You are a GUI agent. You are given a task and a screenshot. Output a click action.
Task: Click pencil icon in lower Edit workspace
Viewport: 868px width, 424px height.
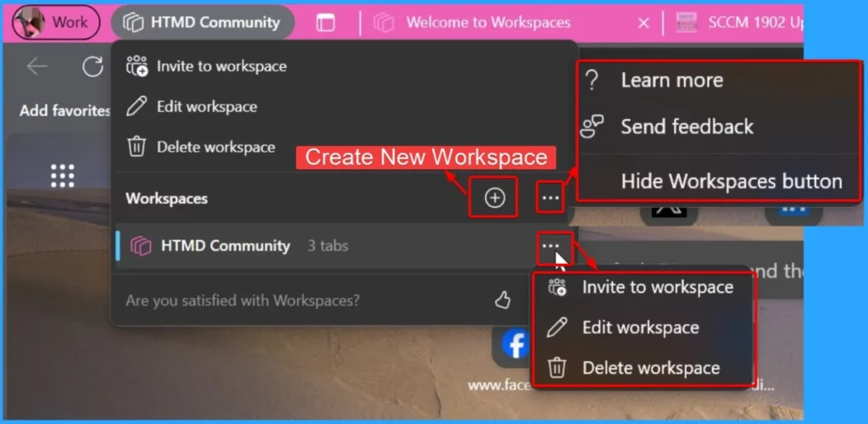pyautogui.click(x=556, y=327)
